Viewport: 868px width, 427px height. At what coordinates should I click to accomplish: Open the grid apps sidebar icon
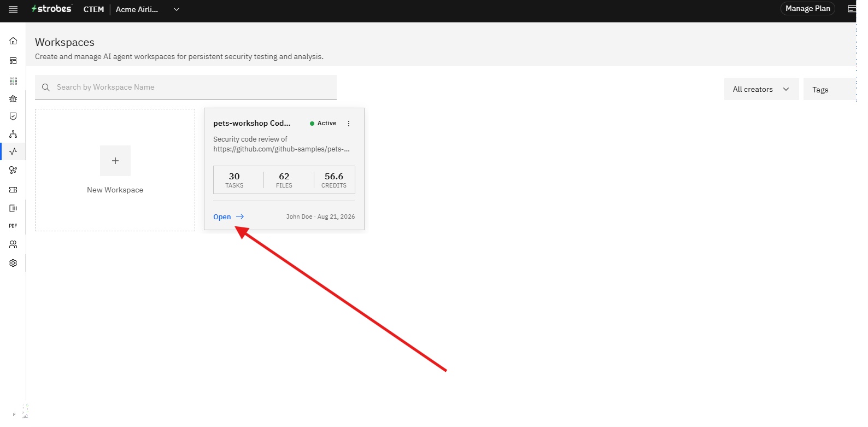pyautogui.click(x=13, y=81)
